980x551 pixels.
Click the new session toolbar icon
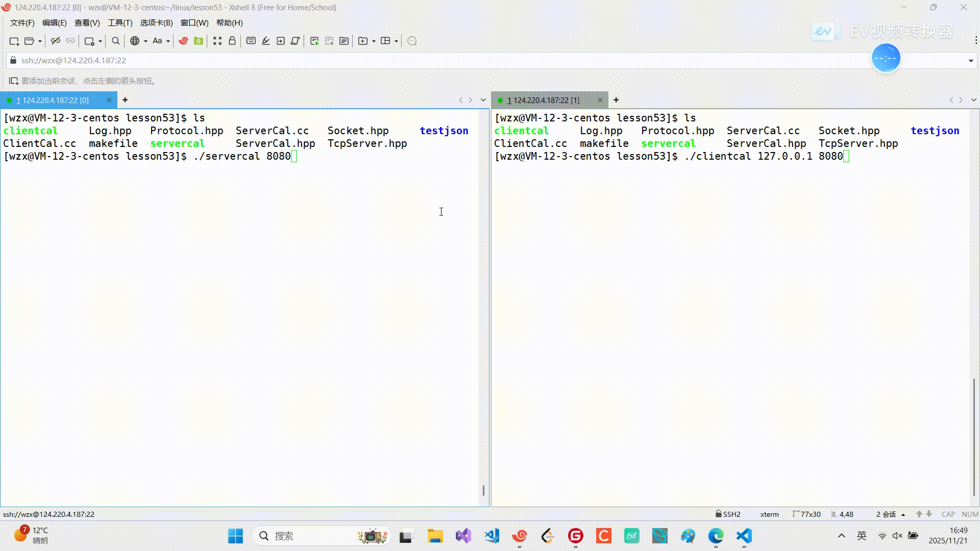coord(14,41)
